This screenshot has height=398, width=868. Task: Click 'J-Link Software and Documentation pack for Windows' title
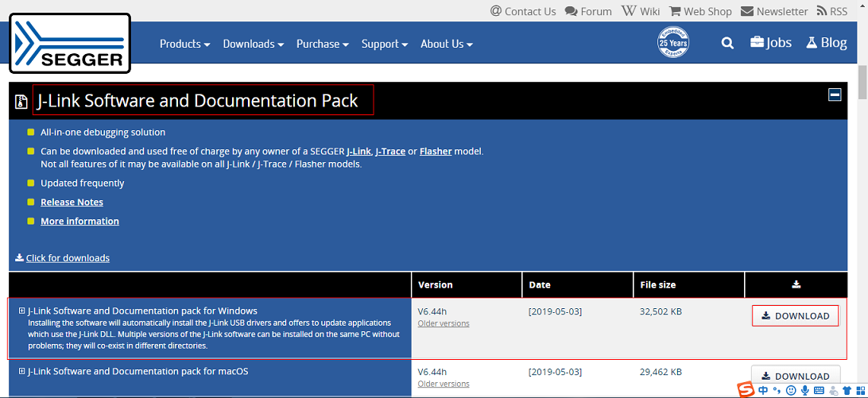pyautogui.click(x=142, y=311)
